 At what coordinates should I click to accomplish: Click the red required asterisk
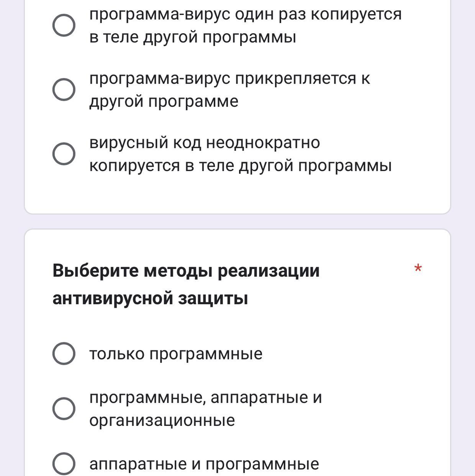click(418, 269)
